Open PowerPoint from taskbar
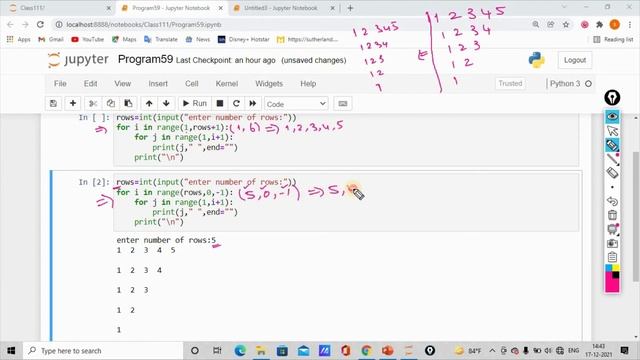Screen dimensions: 640x360 (x=387, y=351)
